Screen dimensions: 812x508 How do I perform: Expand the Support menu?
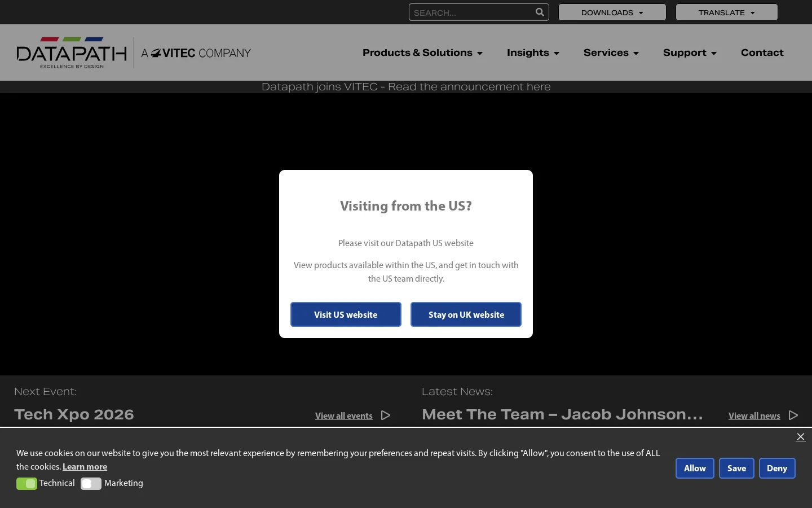[x=690, y=52]
